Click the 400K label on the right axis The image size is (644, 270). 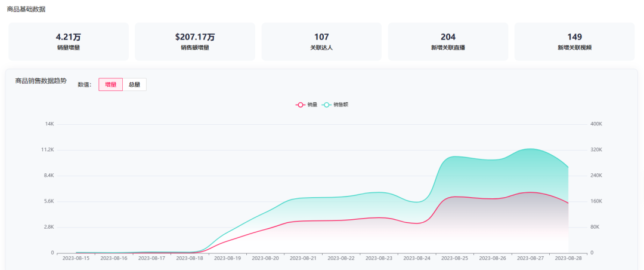(x=596, y=124)
